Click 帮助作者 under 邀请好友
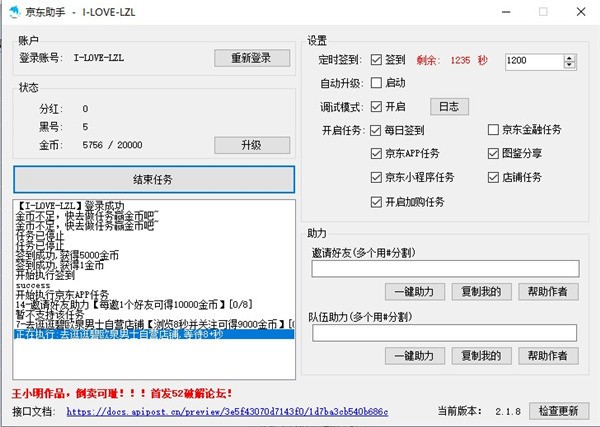 tap(548, 292)
